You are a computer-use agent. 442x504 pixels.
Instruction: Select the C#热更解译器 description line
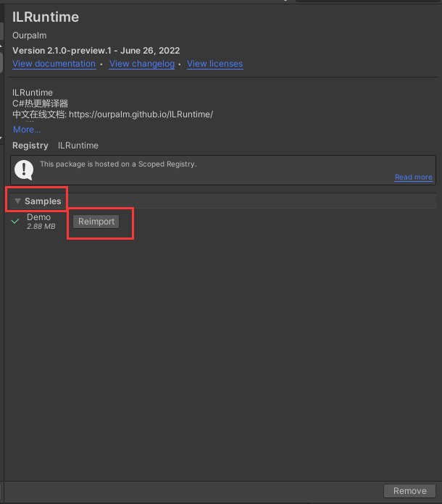40,104
